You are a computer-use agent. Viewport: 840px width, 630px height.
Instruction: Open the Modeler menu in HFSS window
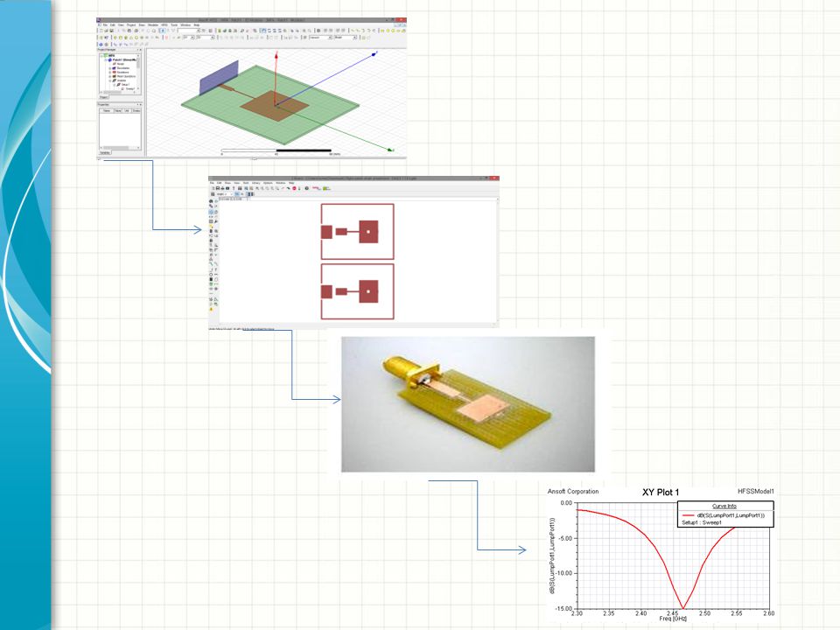pos(153,25)
